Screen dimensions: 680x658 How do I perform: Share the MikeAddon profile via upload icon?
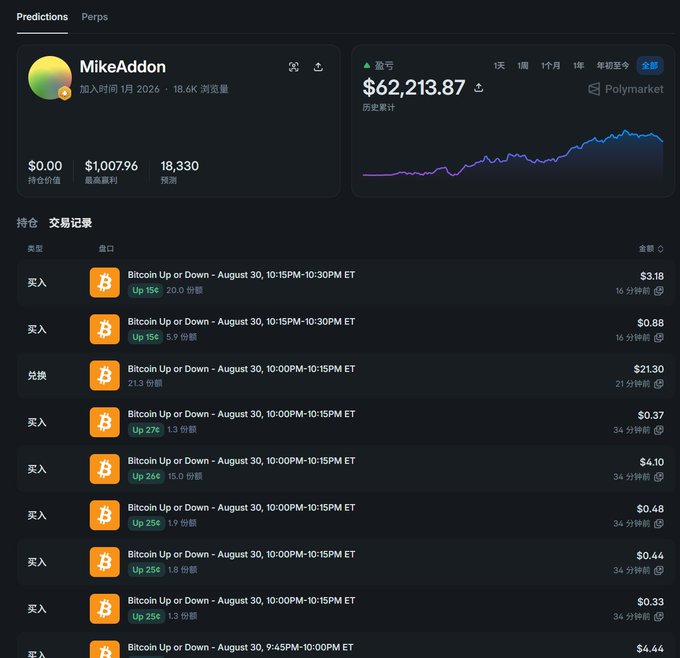pos(318,67)
